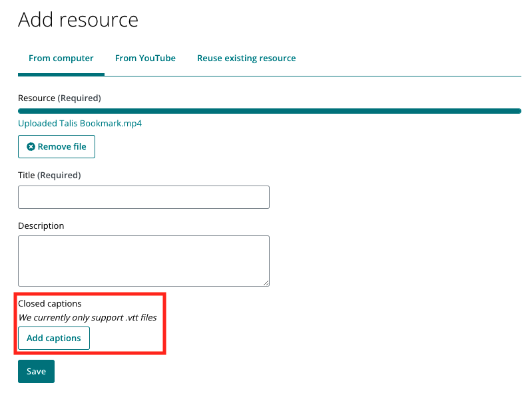This screenshot has height=401, width=532.
Task: Click the Remove file button
Action: [x=57, y=147]
